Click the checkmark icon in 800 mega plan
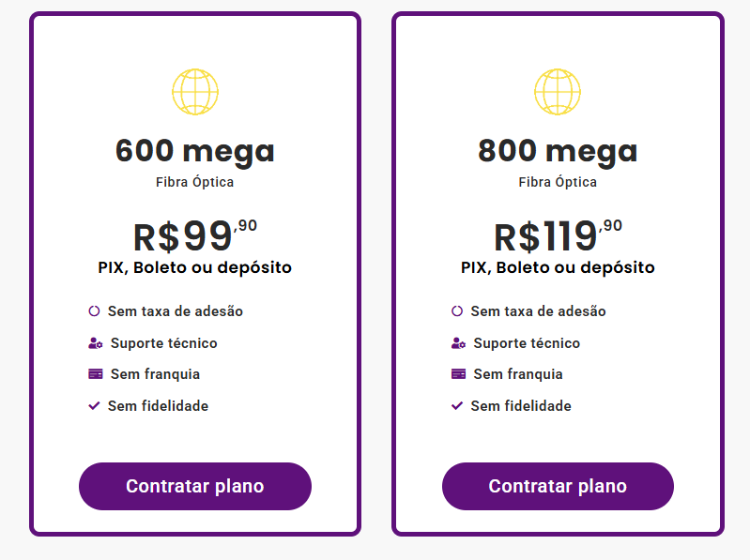The width and height of the screenshot is (750, 560). (x=457, y=406)
